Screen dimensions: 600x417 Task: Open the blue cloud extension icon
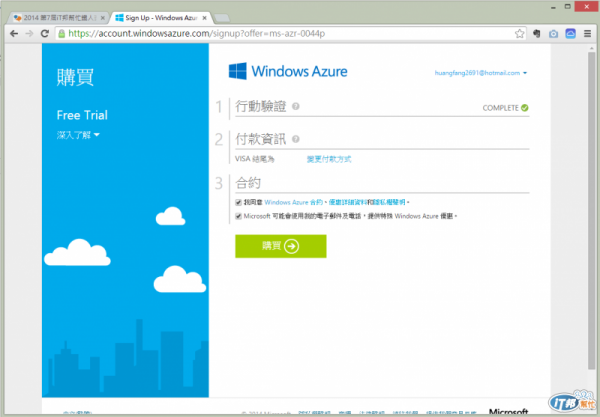[x=571, y=34]
